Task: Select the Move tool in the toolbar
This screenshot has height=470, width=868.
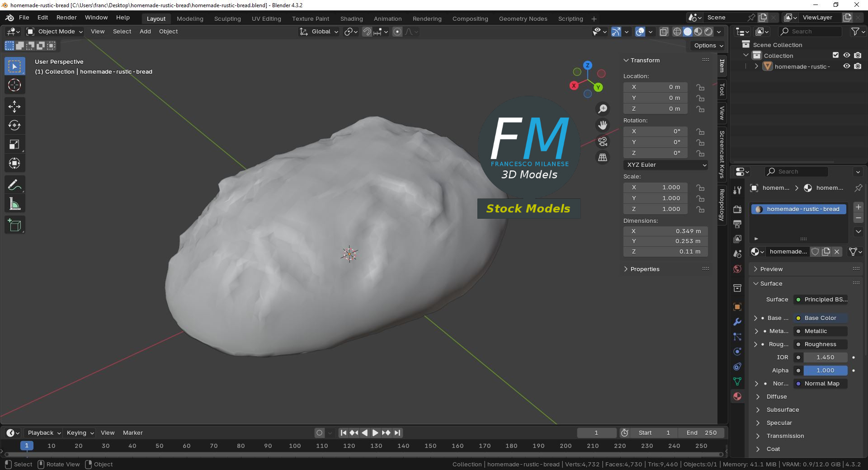Action: click(x=14, y=107)
